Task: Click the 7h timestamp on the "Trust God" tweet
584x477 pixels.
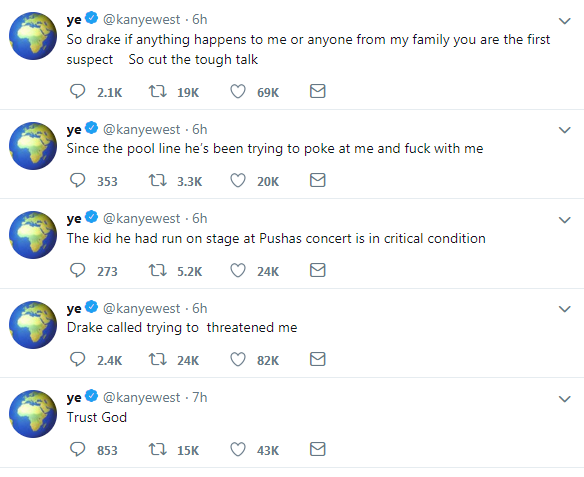Action: [x=200, y=397]
